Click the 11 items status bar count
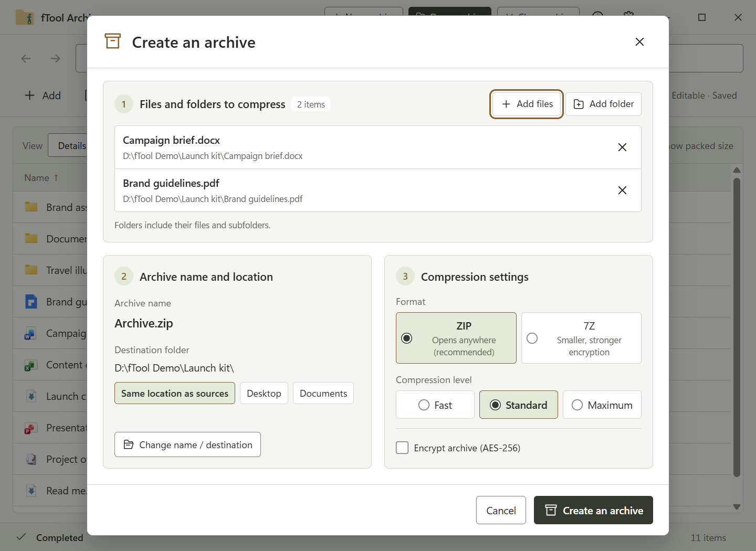This screenshot has height=551, width=756. 708,537
